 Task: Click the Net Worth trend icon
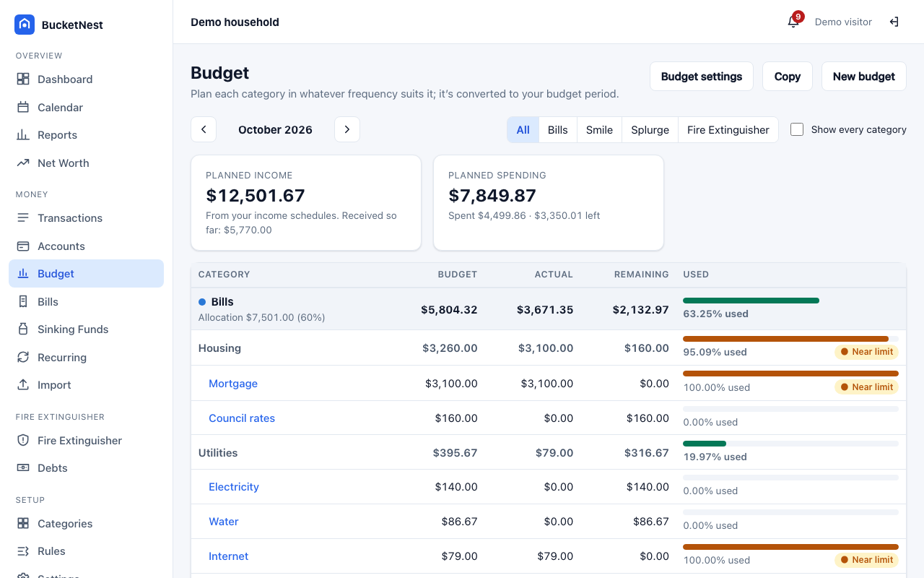tap(23, 163)
